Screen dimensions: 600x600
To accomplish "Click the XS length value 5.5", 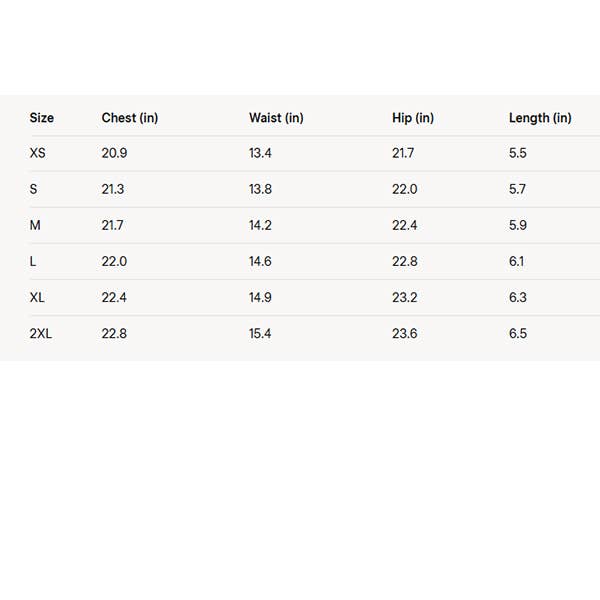I will click(518, 153).
